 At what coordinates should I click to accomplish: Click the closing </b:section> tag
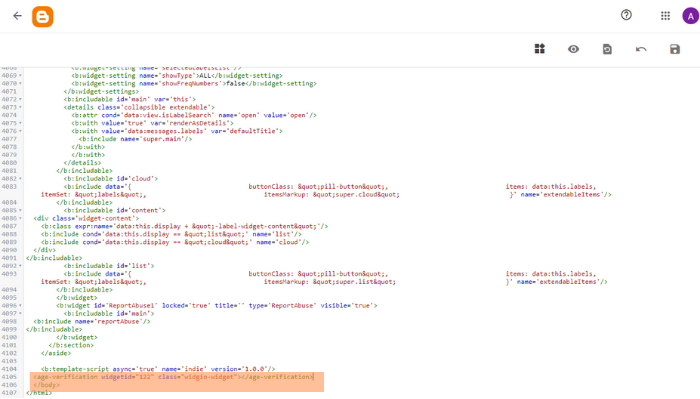point(71,345)
